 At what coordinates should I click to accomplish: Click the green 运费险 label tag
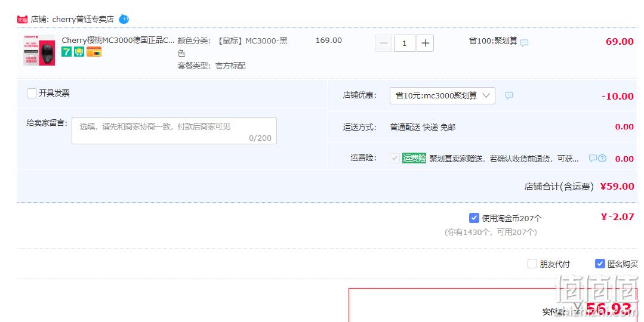[x=414, y=158]
